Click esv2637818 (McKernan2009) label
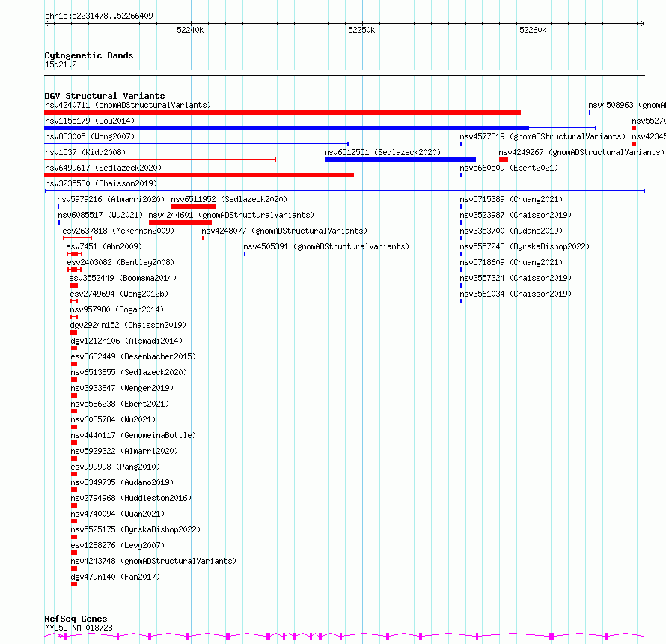The width and height of the screenshot is (666, 644). pyautogui.click(x=118, y=231)
